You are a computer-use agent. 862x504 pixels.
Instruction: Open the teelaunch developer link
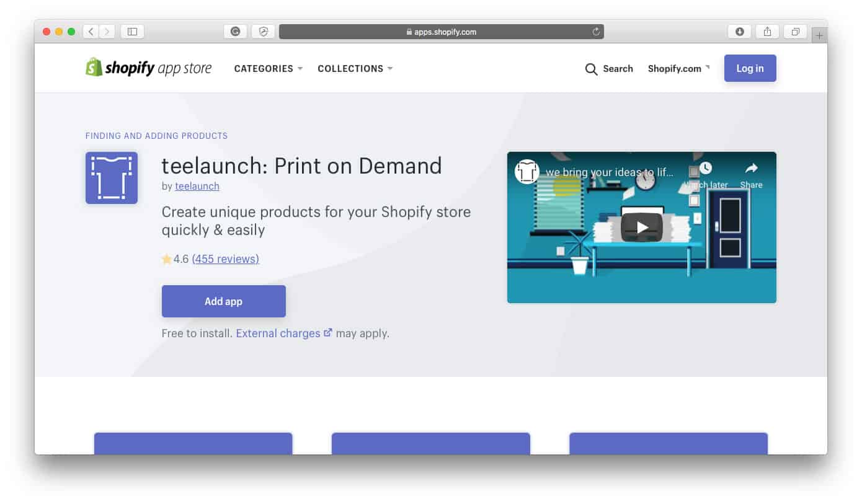coord(197,186)
